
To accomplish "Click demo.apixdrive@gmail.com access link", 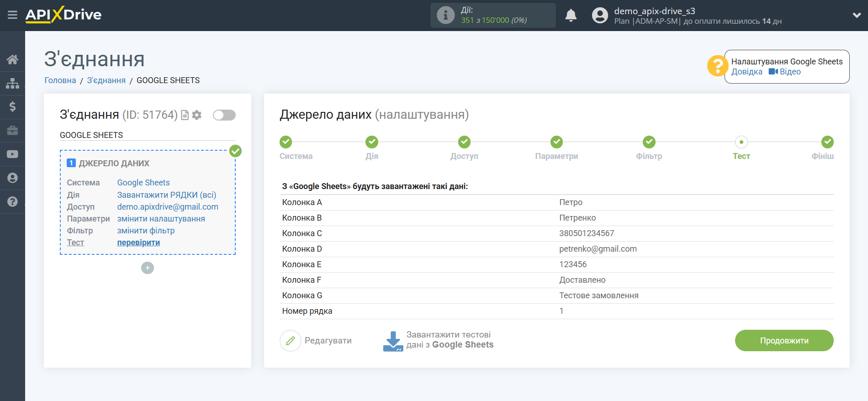I will tap(168, 207).
